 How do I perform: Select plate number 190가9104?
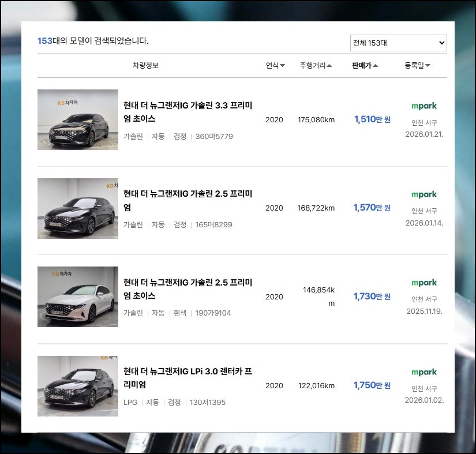pos(213,313)
